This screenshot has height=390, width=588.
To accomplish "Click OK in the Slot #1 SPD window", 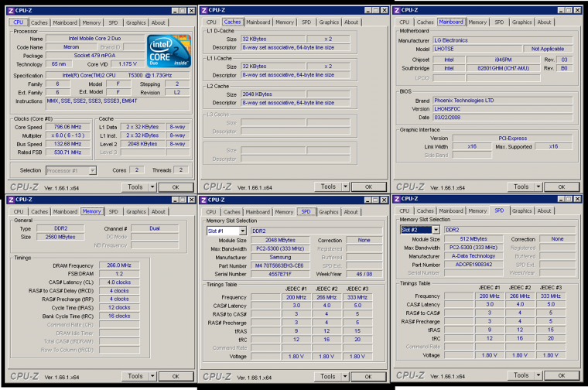I will (368, 376).
